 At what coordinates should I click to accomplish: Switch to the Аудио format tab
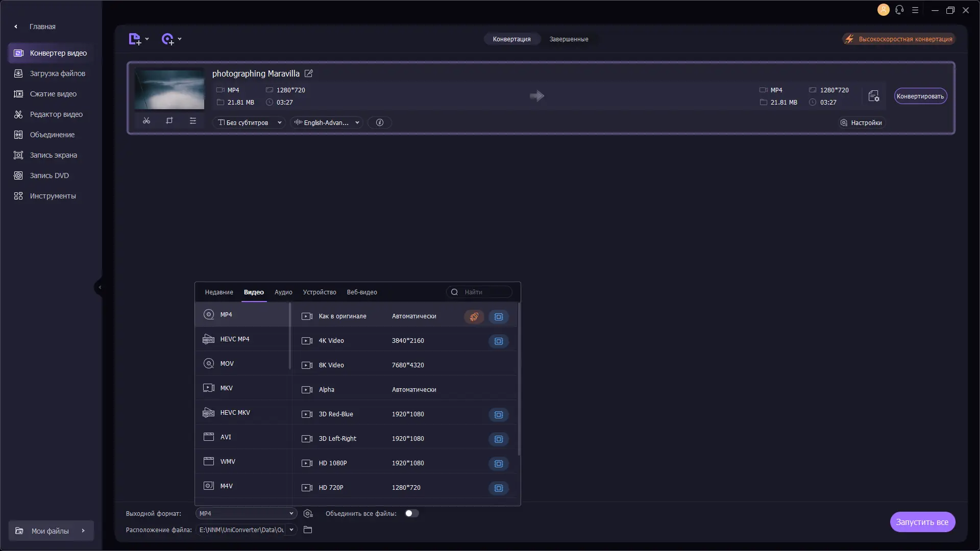tap(283, 292)
